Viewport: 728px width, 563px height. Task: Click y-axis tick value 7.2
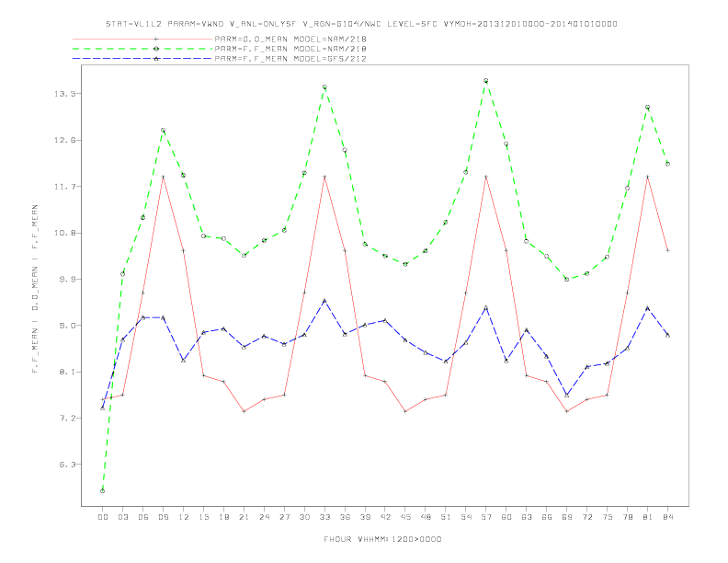(x=67, y=418)
